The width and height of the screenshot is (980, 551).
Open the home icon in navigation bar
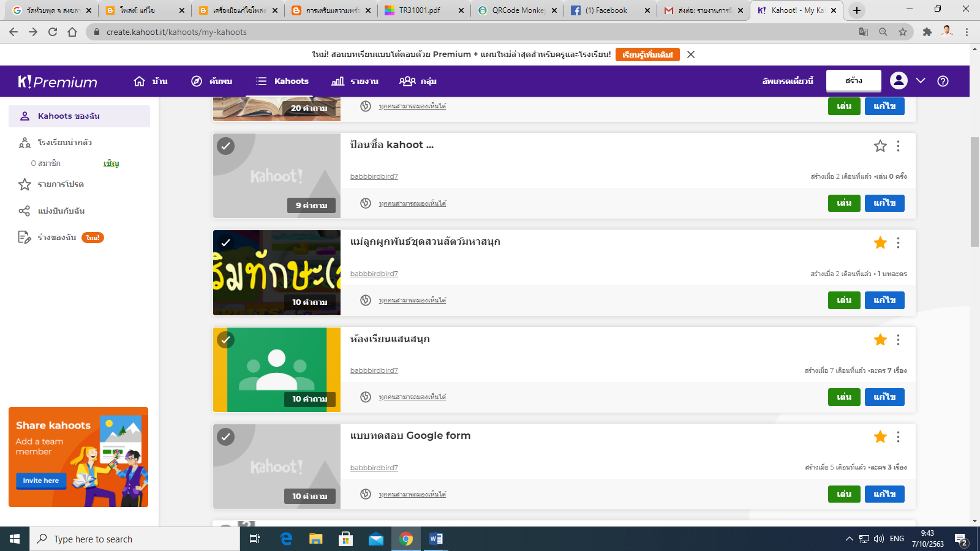pos(140,81)
